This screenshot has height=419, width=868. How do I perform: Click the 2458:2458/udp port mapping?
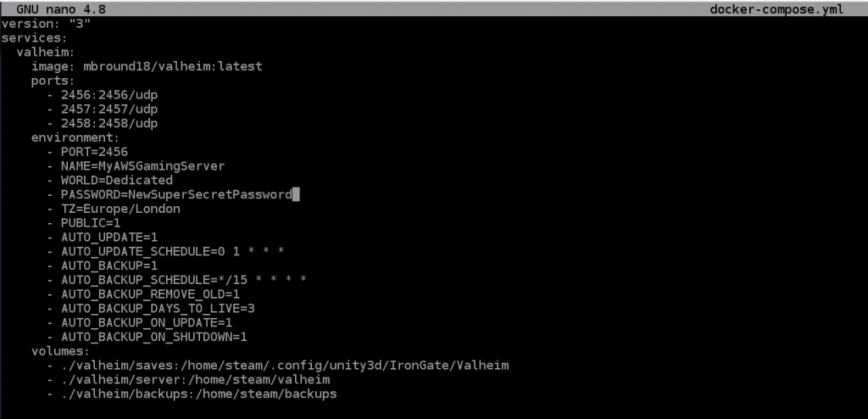click(x=109, y=123)
